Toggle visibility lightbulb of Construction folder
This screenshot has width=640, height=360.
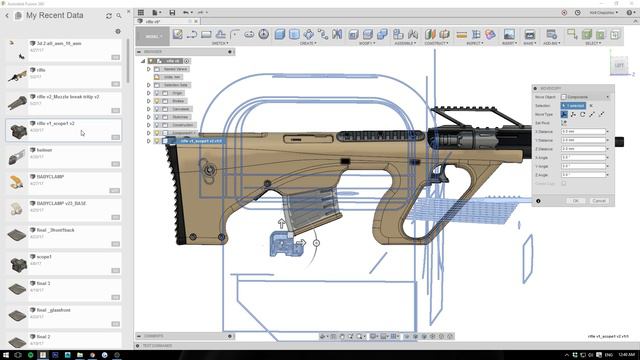click(157, 125)
